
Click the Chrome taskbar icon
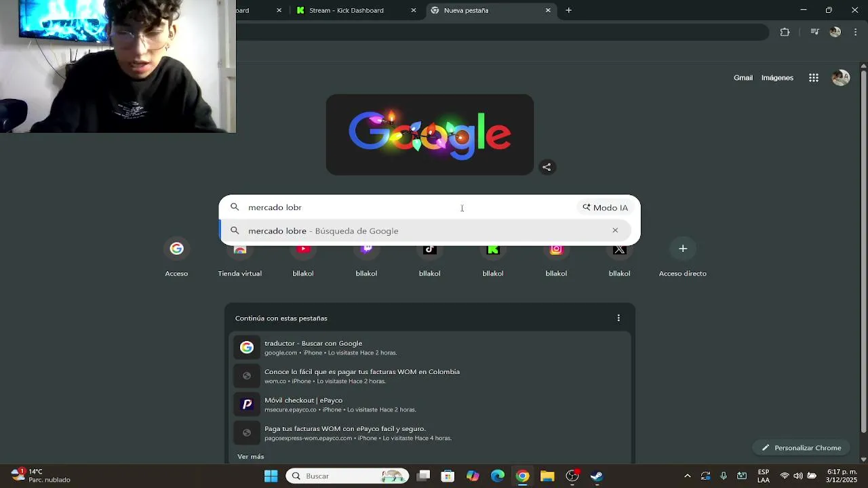pyautogui.click(x=522, y=476)
